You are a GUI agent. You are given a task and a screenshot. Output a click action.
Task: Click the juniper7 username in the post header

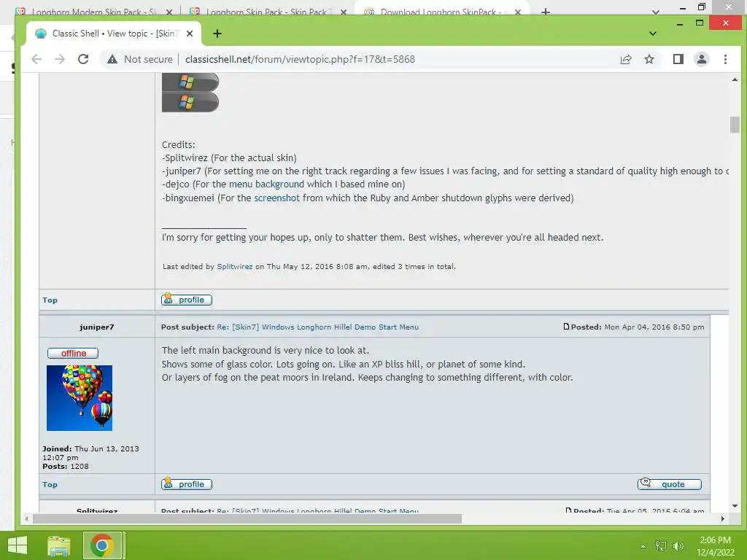(x=97, y=327)
